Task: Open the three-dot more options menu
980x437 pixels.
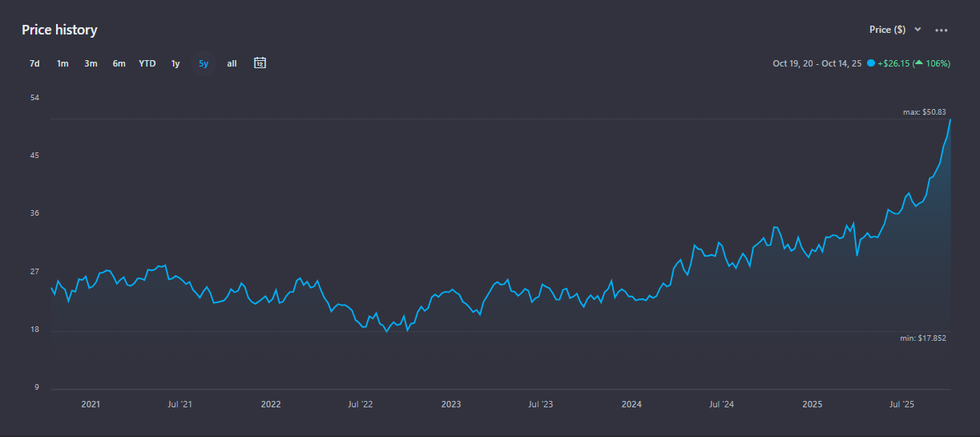Action: coord(942,30)
